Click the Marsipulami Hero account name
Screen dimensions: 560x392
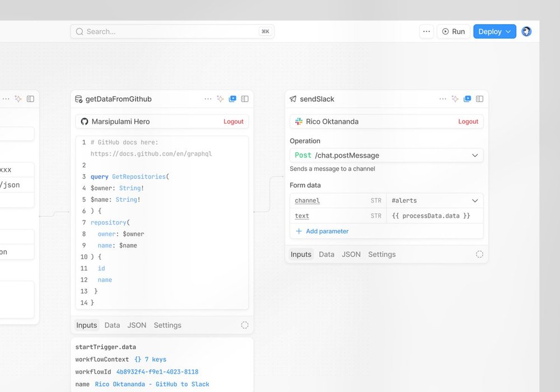121,122
